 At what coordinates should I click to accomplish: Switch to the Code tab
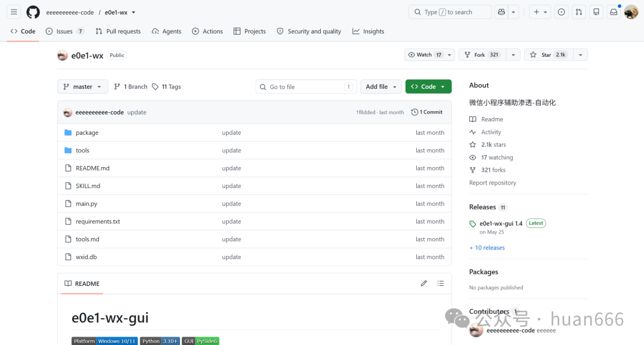click(23, 31)
